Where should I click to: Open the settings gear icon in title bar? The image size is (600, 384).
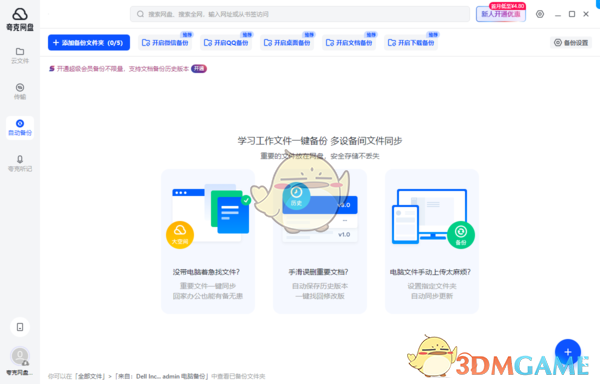click(x=540, y=14)
